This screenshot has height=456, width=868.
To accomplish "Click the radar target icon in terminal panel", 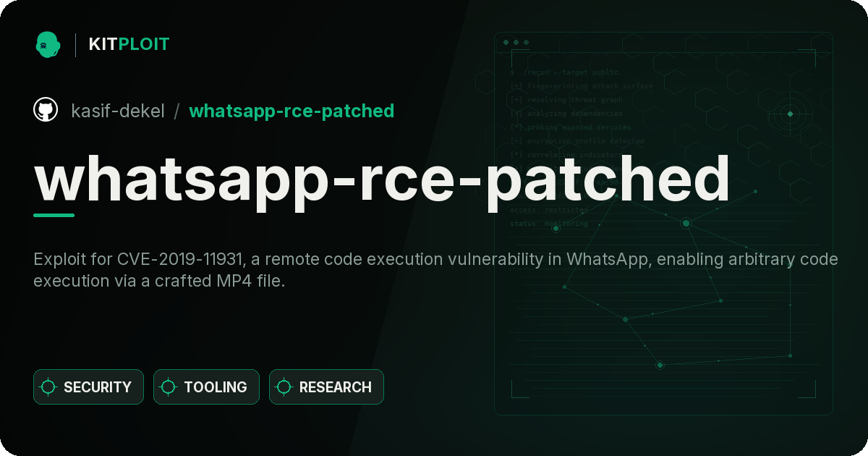I will 790,114.
